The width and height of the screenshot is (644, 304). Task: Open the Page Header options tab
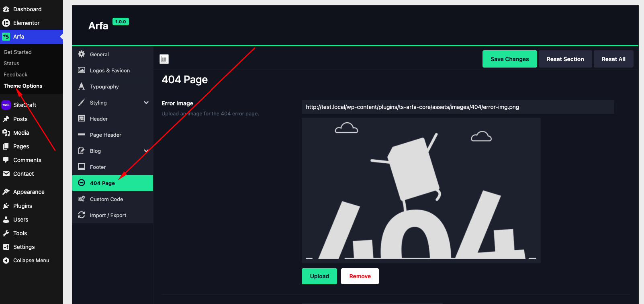click(x=112, y=135)
